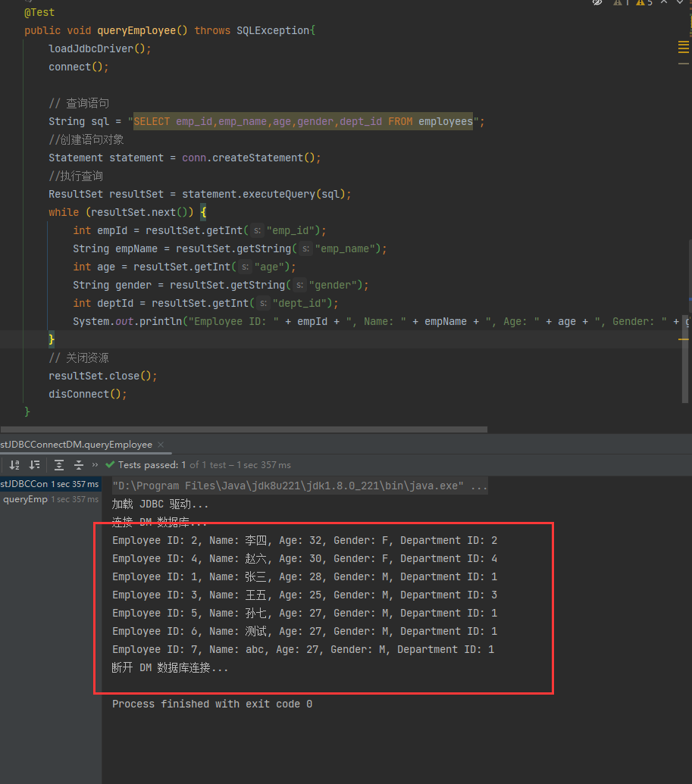Select the queryEmp test method row
This screenshot has height=784, width=692.
coord(51,499)
